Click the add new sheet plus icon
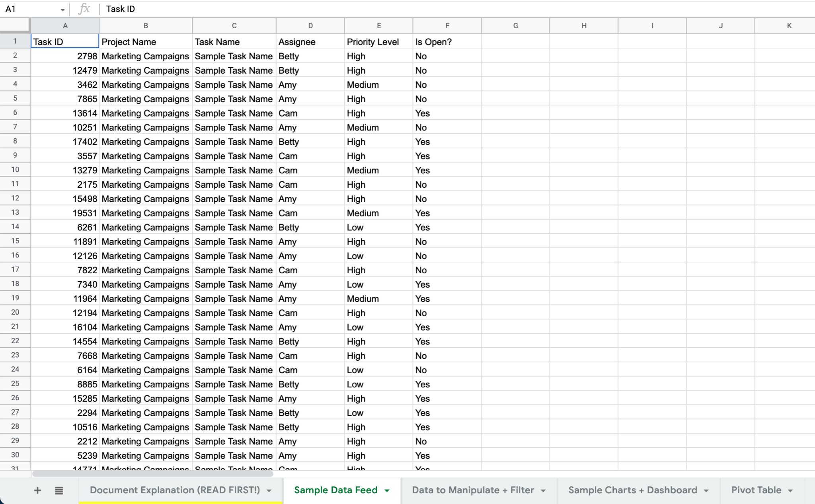The width and height of the screenshot is (815, 504). [x=37, y=490]
